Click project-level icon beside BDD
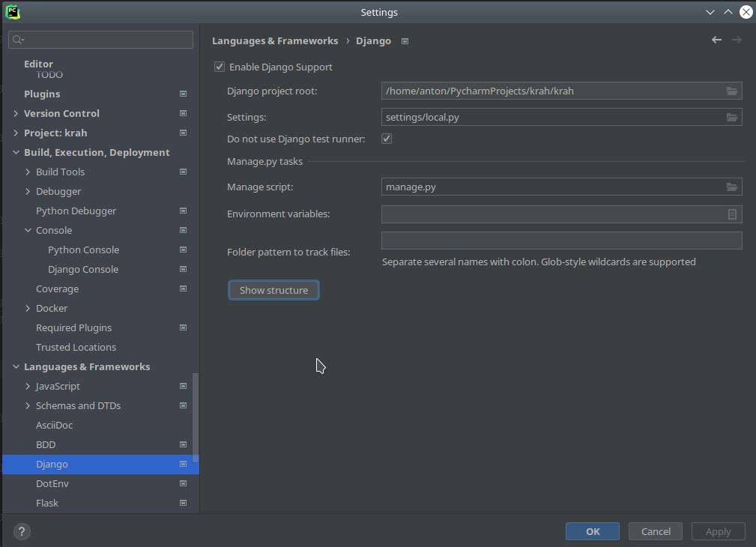 [184, 444]
